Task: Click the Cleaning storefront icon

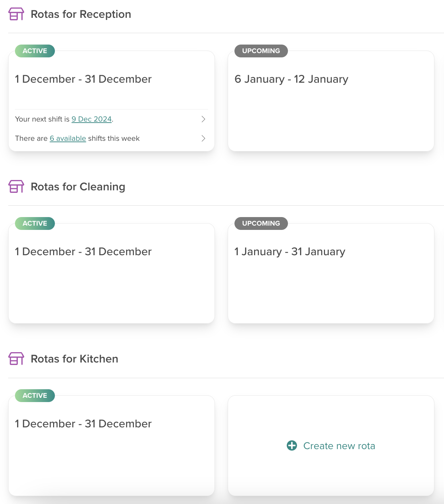Action: 16,186
